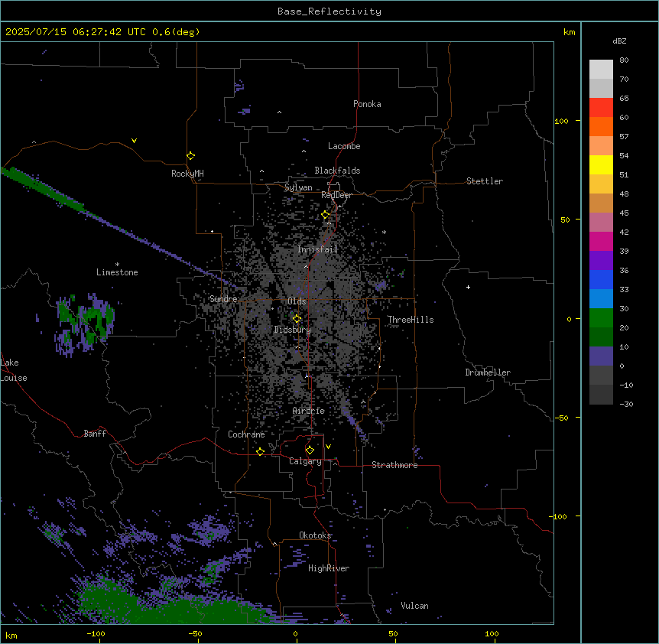The height and width of the screenshot is (644, 659).
Task: Click the Okotoks label
Action: coord(315,535)
